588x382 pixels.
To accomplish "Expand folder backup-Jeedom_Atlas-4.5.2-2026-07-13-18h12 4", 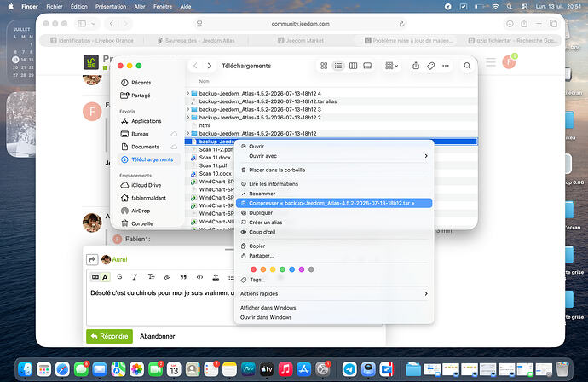I will 187,93.
